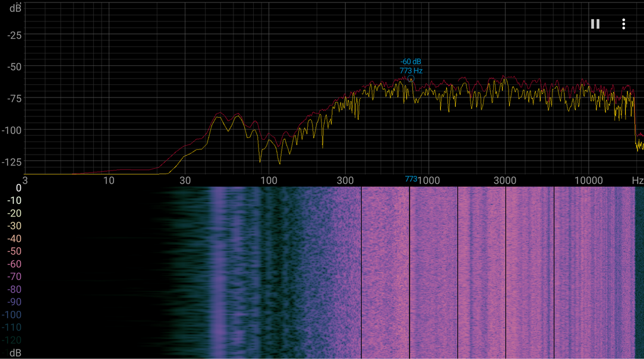Viewport: 644px width, 359px height.
Task: Open the three-dot overflow menu
Action: point(623,24)
